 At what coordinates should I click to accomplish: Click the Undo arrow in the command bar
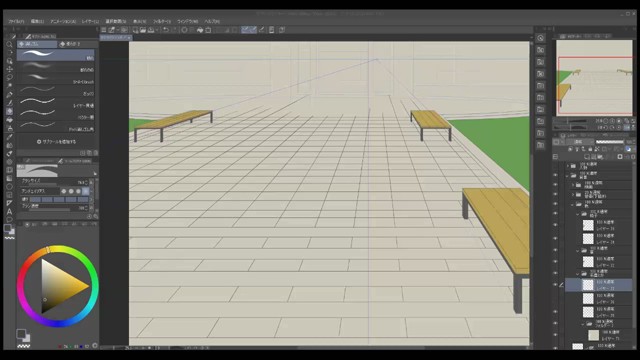tap(165, 30)
